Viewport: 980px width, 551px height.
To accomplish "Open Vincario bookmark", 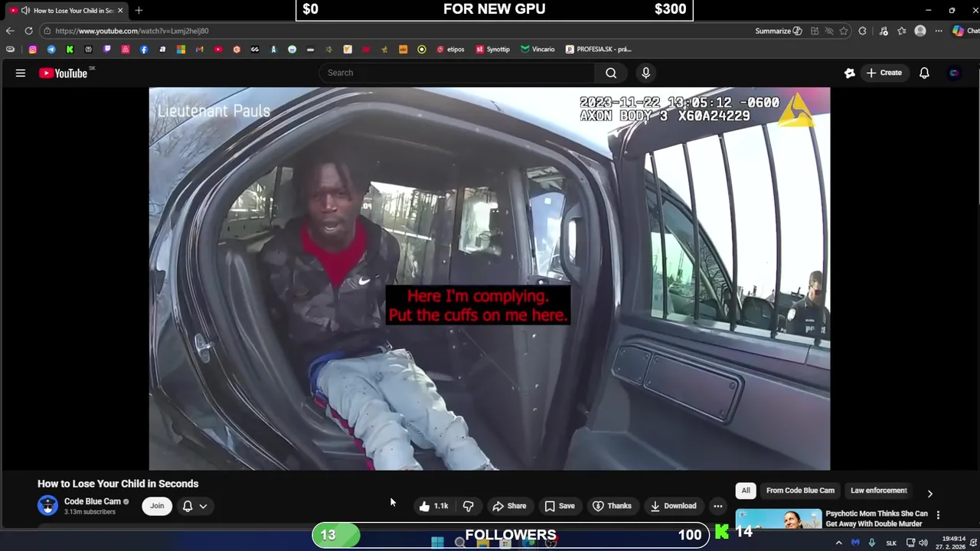I will (x=537, y=49).
